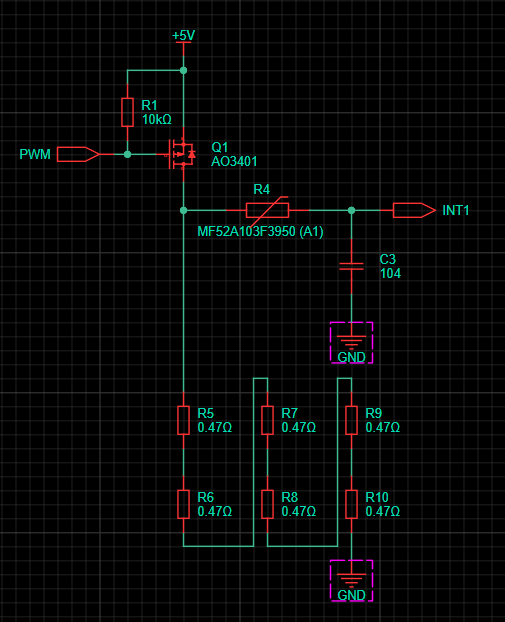Click resistor R7 symbol

coord(267,420)
